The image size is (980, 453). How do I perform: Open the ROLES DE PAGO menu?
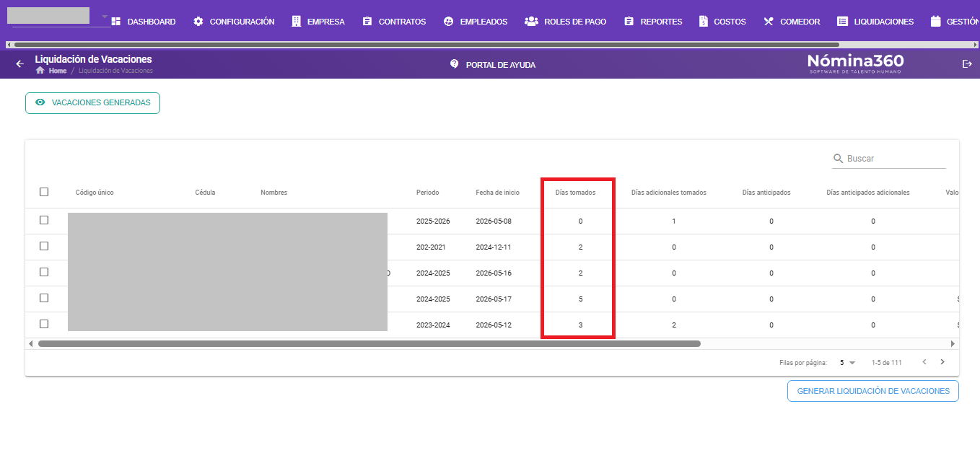click(x=565, y=22)
